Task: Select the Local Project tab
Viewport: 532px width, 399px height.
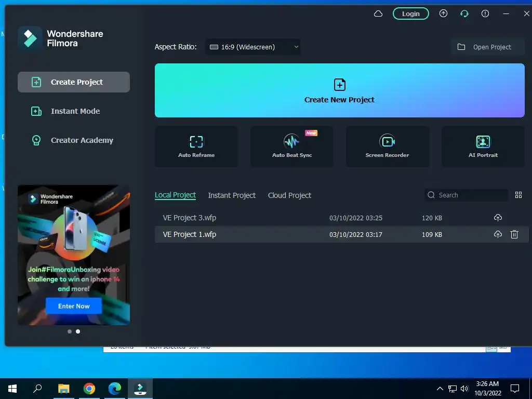Action: 175,195
